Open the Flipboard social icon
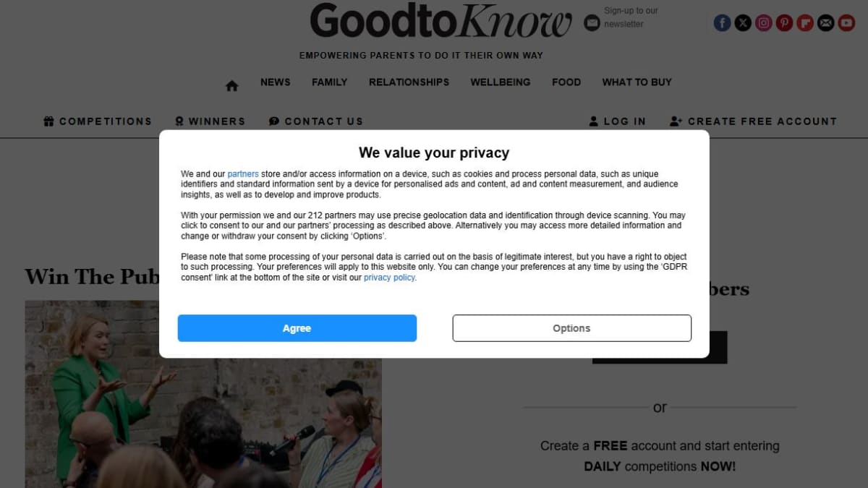Screen dimensions: 868x488 [805, 23]
